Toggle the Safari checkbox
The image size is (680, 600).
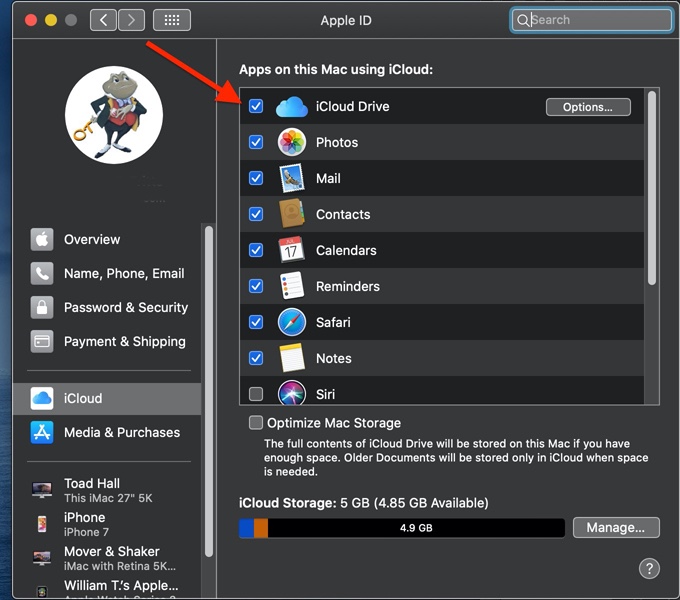[256, 322]
